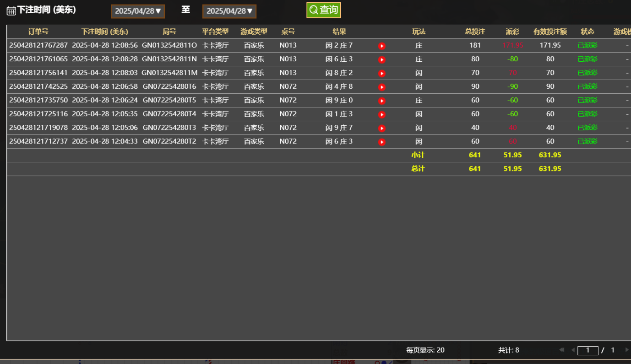Viewport: 631px width, 364px height.
Task: Play video replay for round GN072254280T4
Action: [382, 114]
